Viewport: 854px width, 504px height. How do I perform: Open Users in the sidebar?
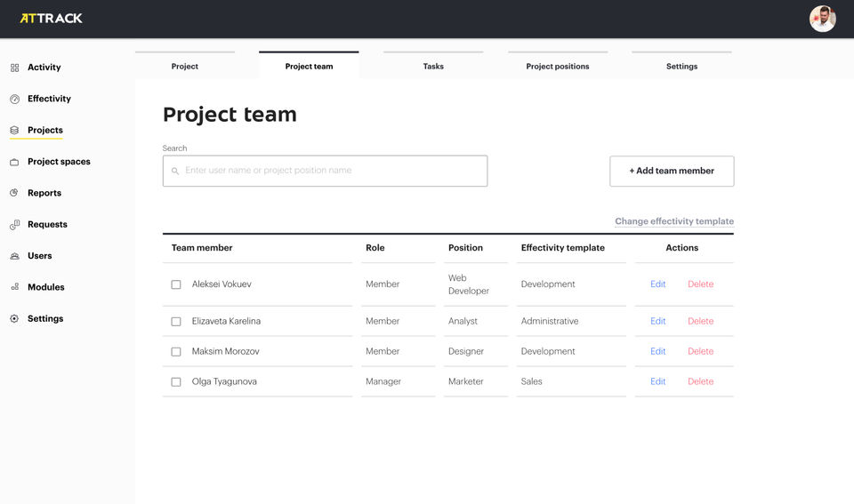pos(40,256)
